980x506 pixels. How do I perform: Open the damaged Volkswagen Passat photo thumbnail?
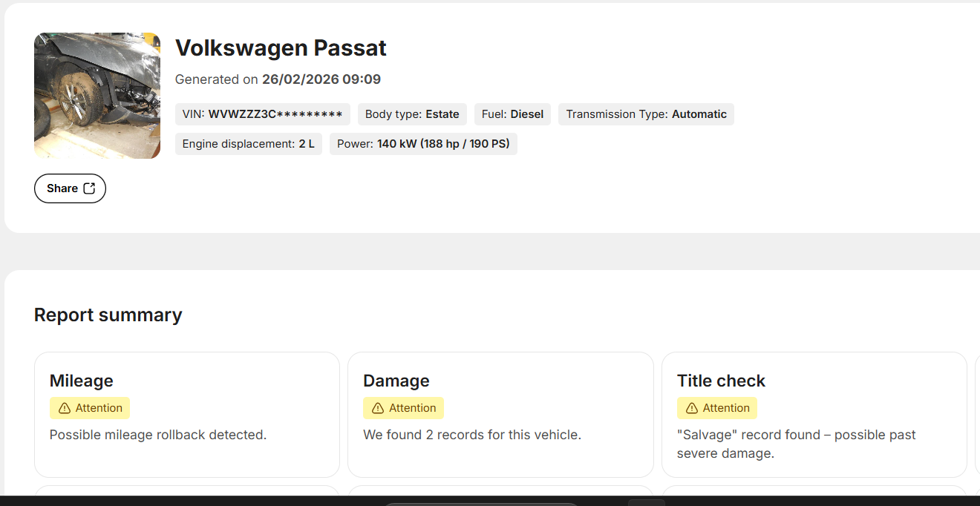(x=97, y=96)
